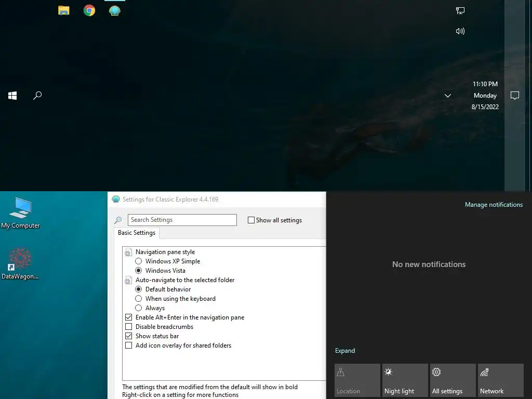Click the search magnifier in Settings
The width and height of the screenshot is (532, 399).
pos(118,220)
